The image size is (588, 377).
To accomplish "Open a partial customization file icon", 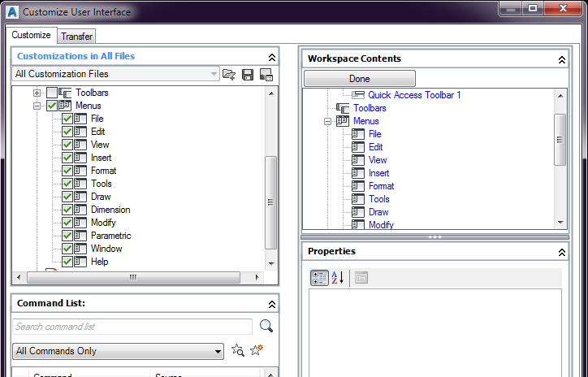I will click(229, 74).
